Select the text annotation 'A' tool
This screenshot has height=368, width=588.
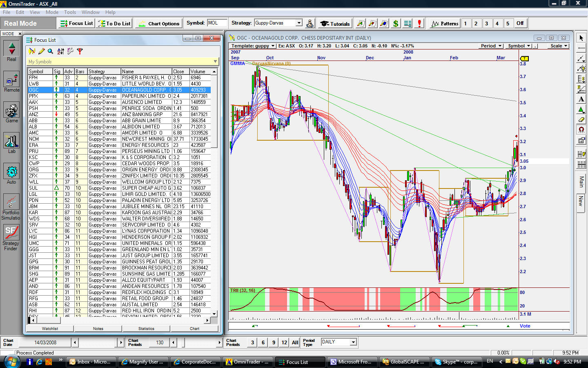click(x=581, y=99)
